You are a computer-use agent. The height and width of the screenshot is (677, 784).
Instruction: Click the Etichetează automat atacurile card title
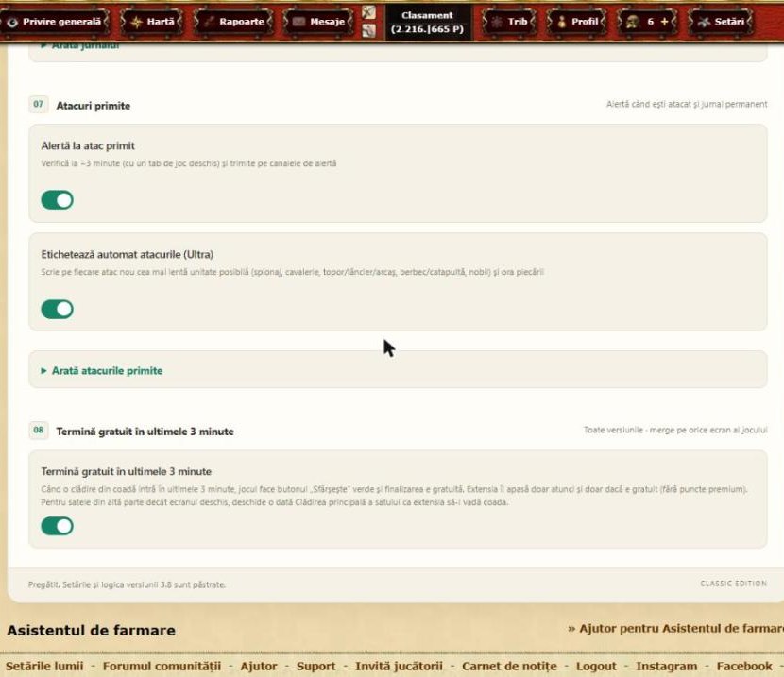(x=127, y=254)
